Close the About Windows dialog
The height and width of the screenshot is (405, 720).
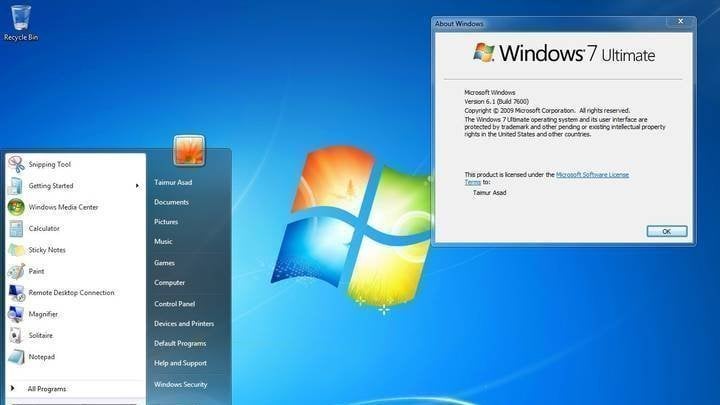click(x=680, y=22)
